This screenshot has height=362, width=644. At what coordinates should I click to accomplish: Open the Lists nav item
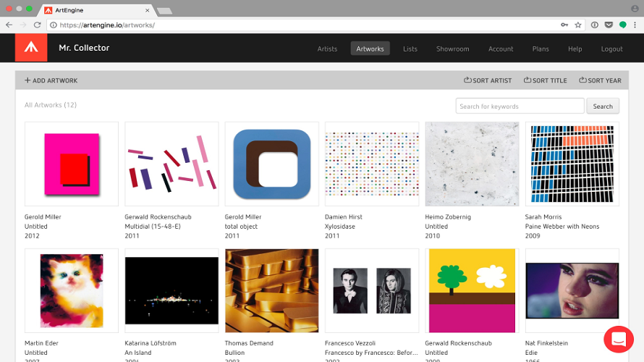click(x=410, y=49)
